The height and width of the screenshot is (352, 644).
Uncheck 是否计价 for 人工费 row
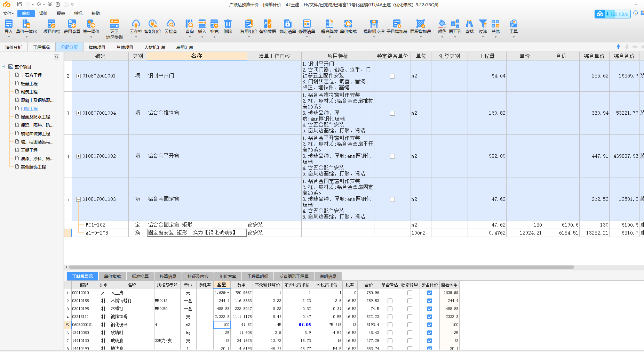click(430, 293)
